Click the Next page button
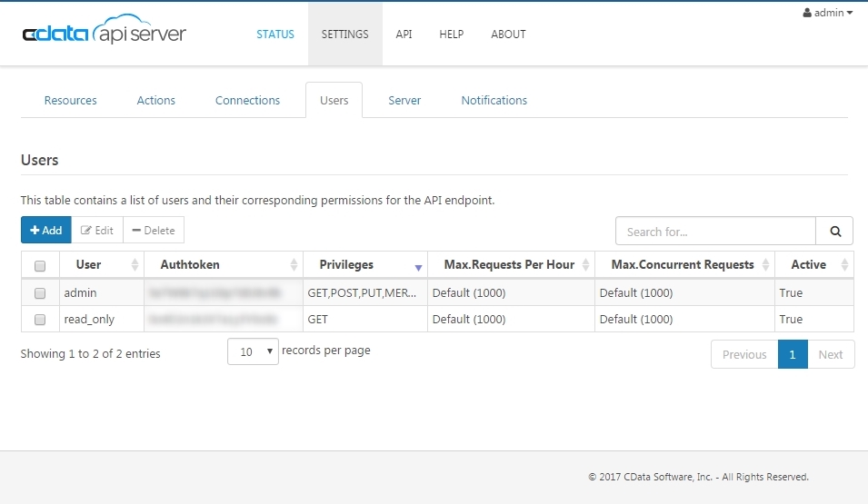 830,355
